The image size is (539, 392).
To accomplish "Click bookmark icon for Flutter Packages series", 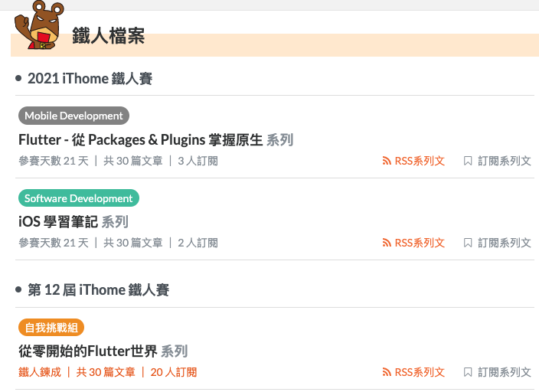I will (x=468, y=161).
